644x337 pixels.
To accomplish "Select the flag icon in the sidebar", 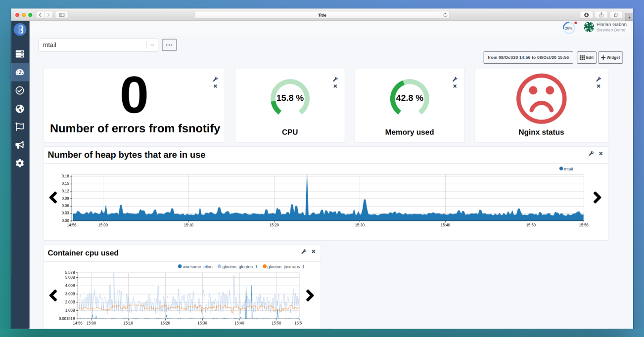I will pyautogui.click(x=20, y=126).
